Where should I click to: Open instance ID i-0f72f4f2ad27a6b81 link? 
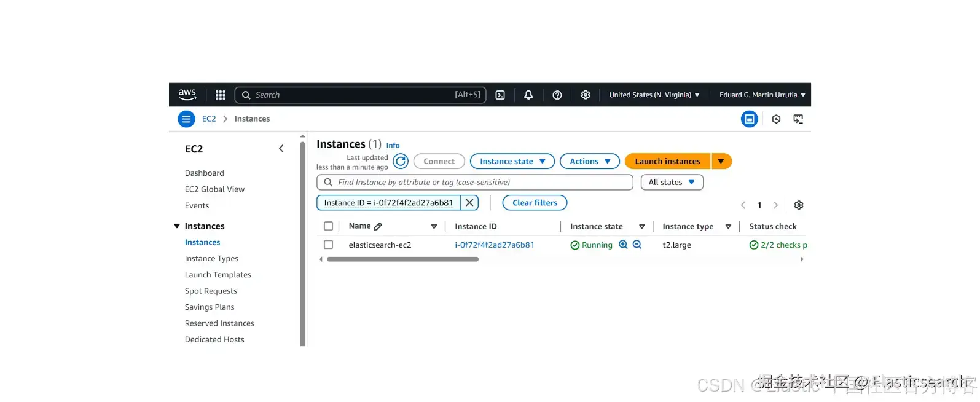tap(495, 245)
